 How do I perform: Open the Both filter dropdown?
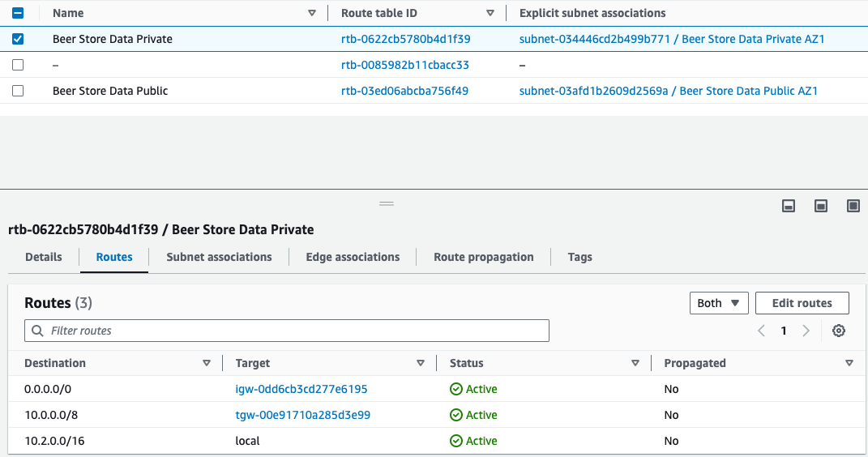718,303
